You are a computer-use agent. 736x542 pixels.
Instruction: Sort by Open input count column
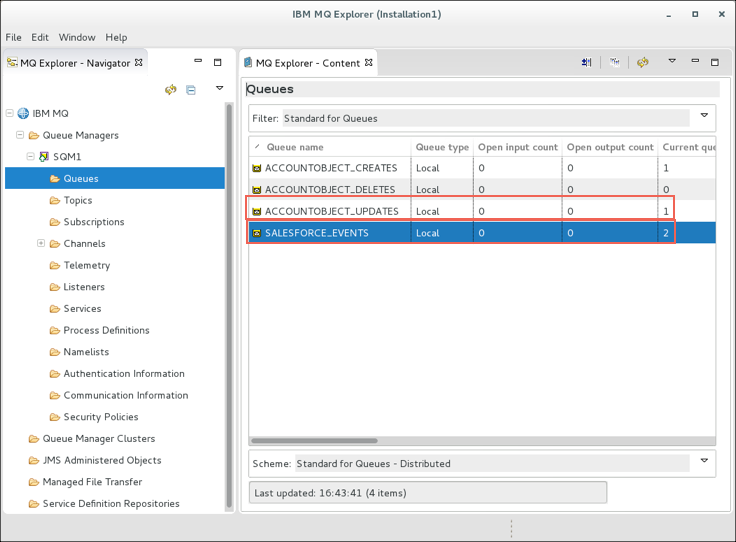(x=518, y=147)
